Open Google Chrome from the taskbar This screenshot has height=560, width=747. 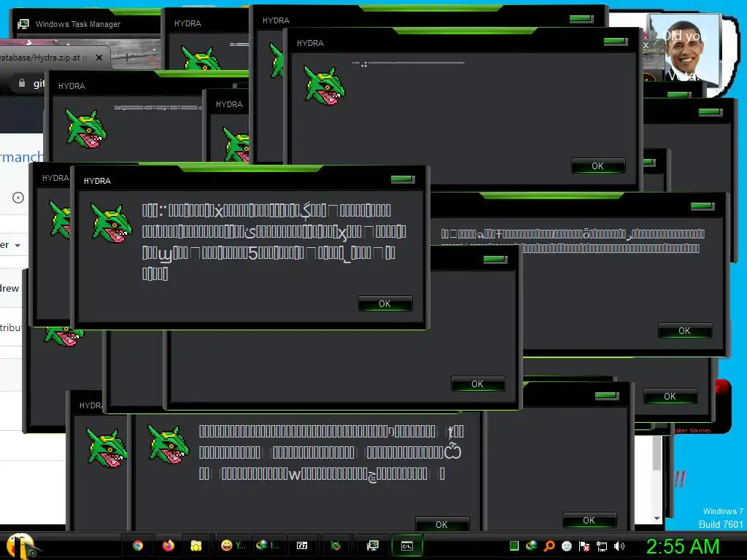(138, 545)
